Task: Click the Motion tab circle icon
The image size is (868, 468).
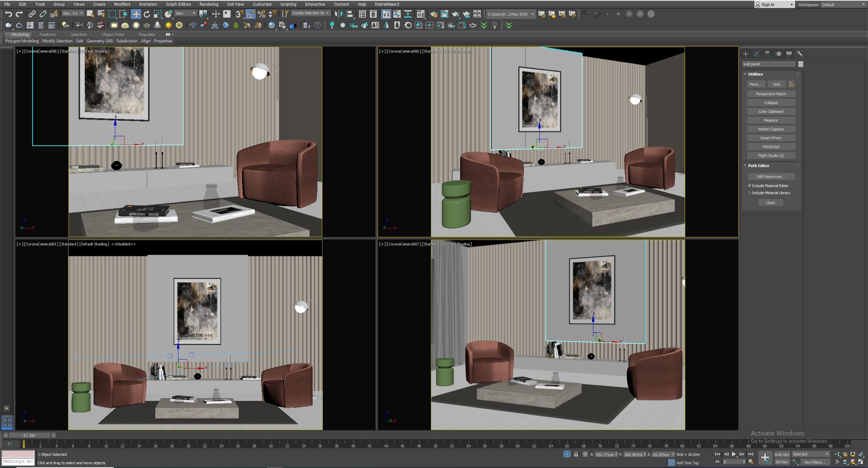Action: pos(778,54)
